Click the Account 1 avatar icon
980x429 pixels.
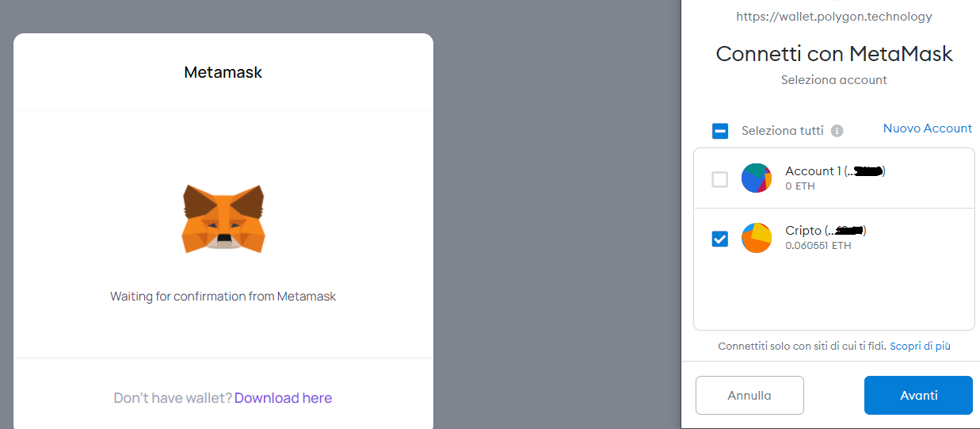[x=757, y=178]
